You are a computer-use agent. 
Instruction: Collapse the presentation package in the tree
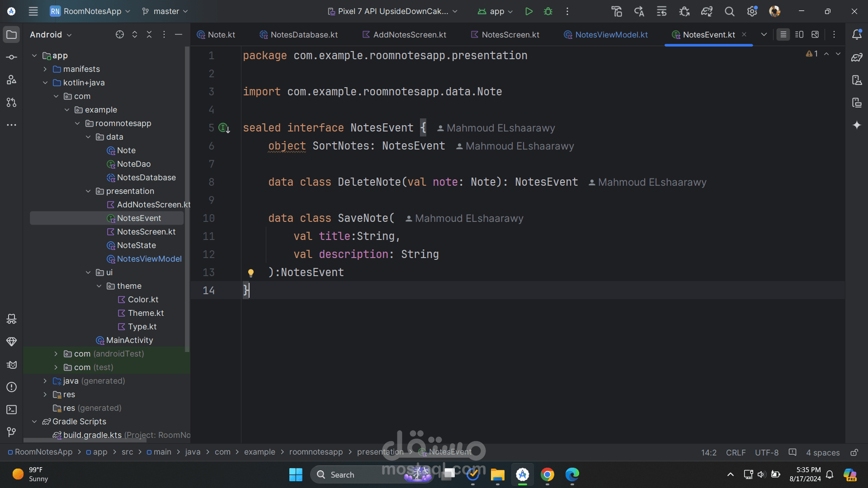pyautogui.click(x=88, y=191)
